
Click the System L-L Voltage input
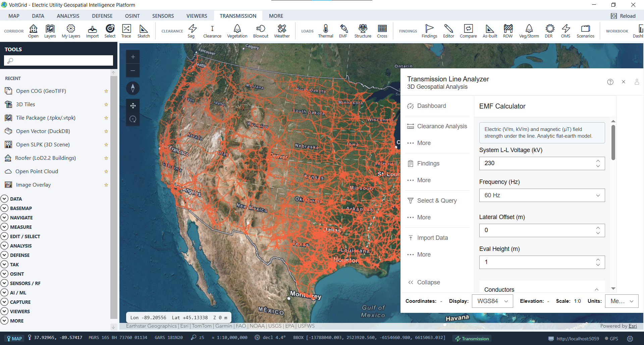537,163
